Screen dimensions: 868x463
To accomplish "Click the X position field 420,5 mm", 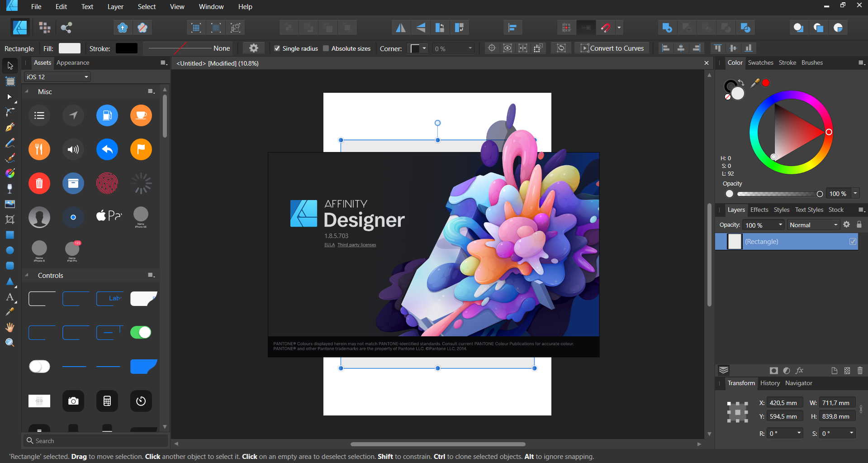I will tap(785, 403).
